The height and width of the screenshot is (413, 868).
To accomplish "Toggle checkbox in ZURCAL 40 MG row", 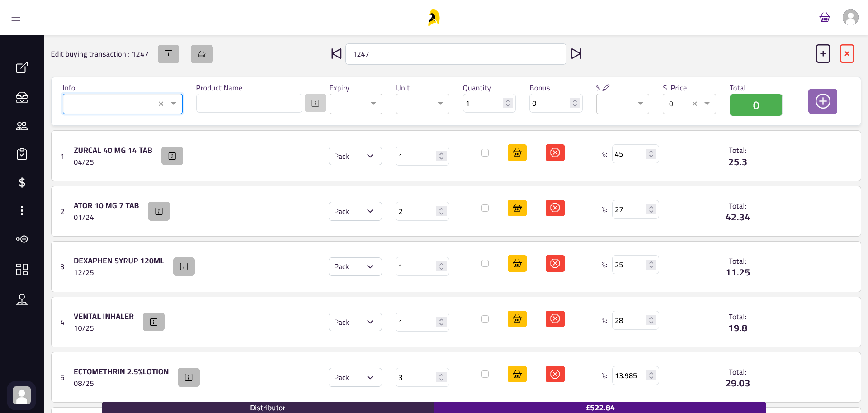I will point(485,153).
